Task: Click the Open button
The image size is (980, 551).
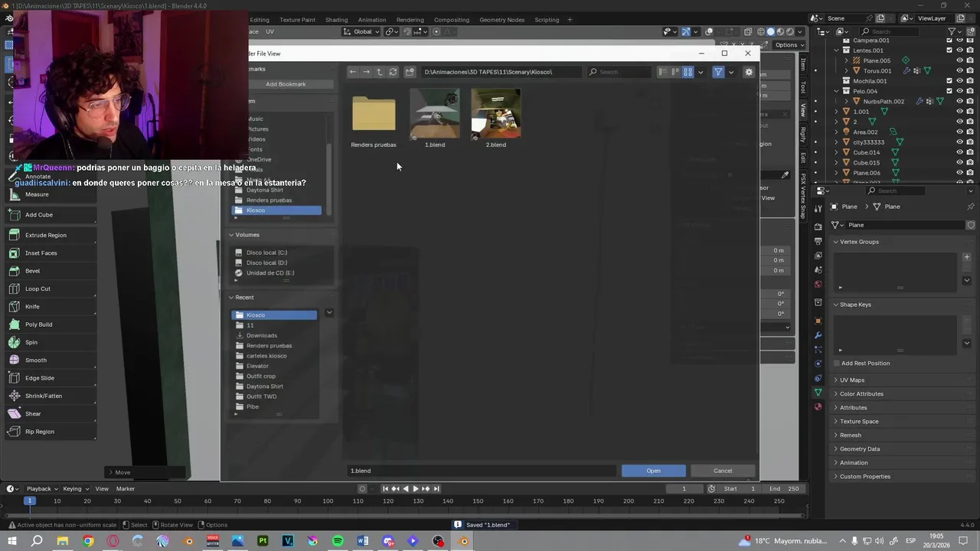Action: [x=654, y=471]
